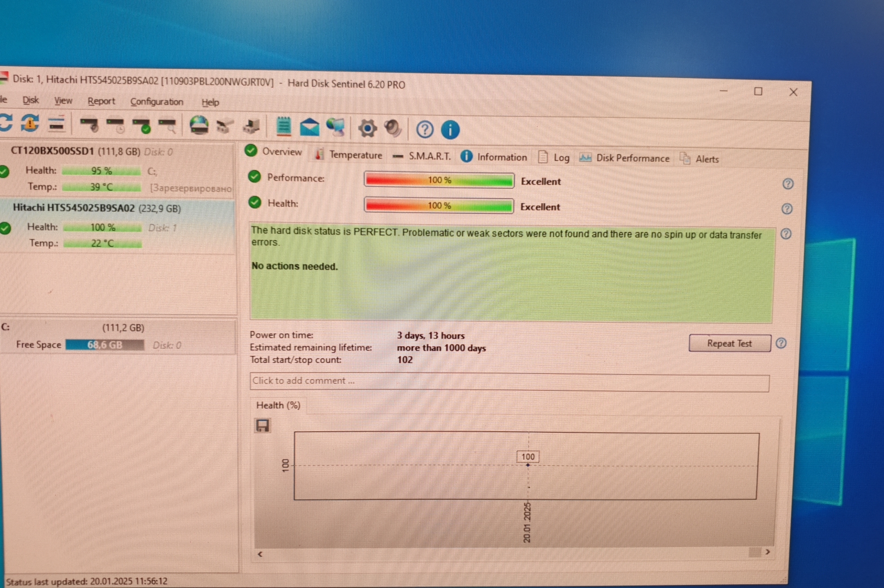Click '3 days, 13 hours' power on time value
Screen dimensions: 884x588
431,336
